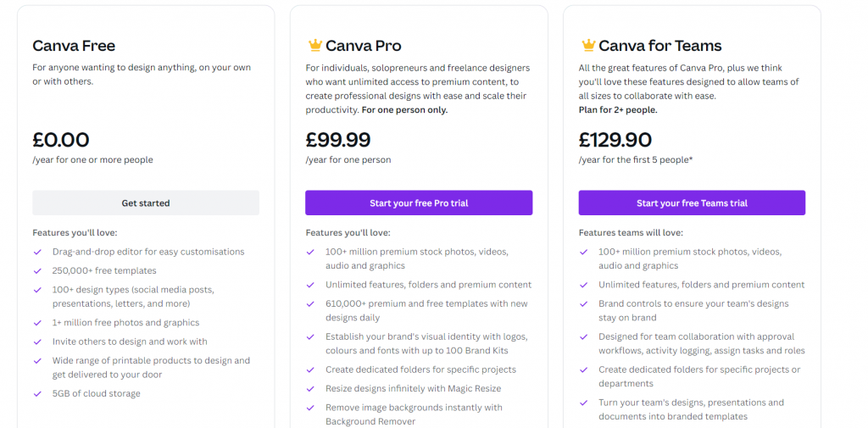
Task: Start your free Teams trial
Action: pyautogui.click(x=692, y=203)
